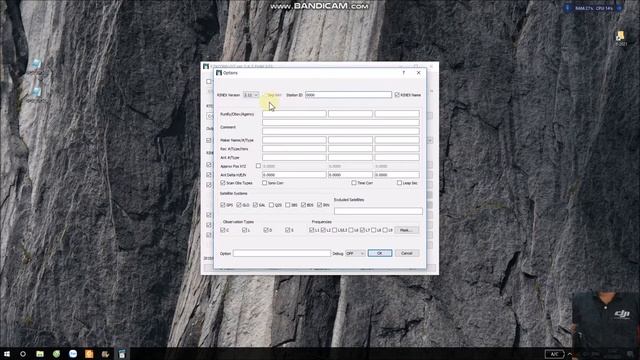Image resolution: width=640 pixels, height=360 pixels.
Task: Close the Options dialog with X
Action: coord(418,73)
